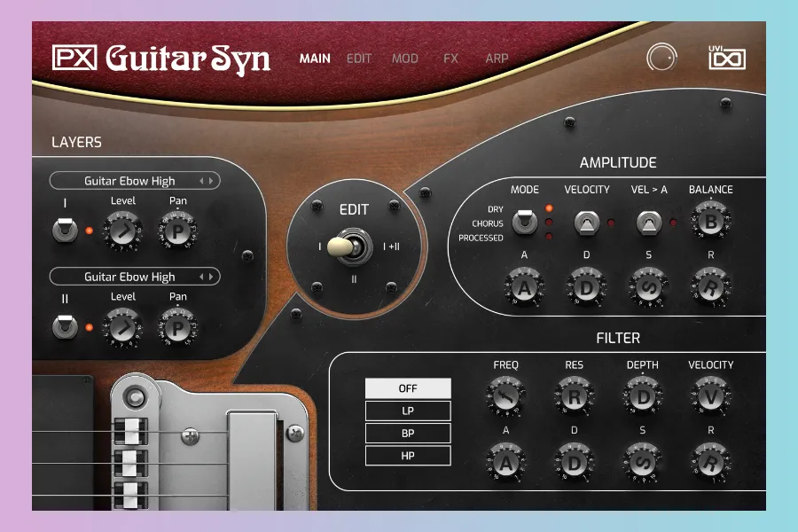Click the UVI logo icon

726,59
